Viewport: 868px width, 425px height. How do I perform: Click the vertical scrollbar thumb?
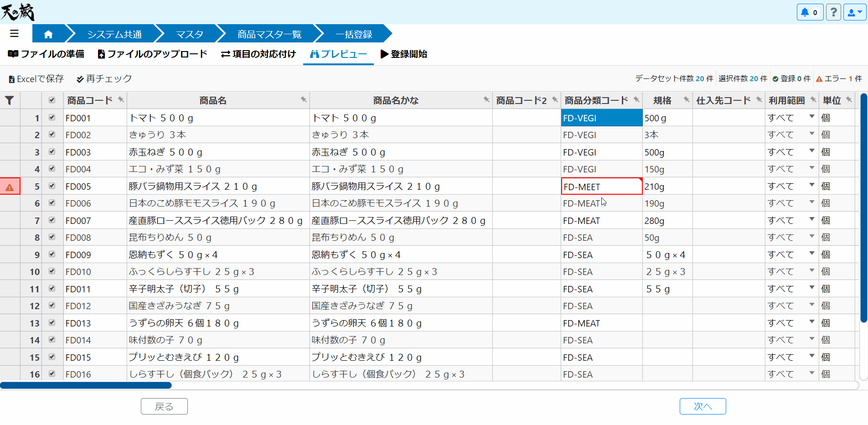tap(863, 208)
